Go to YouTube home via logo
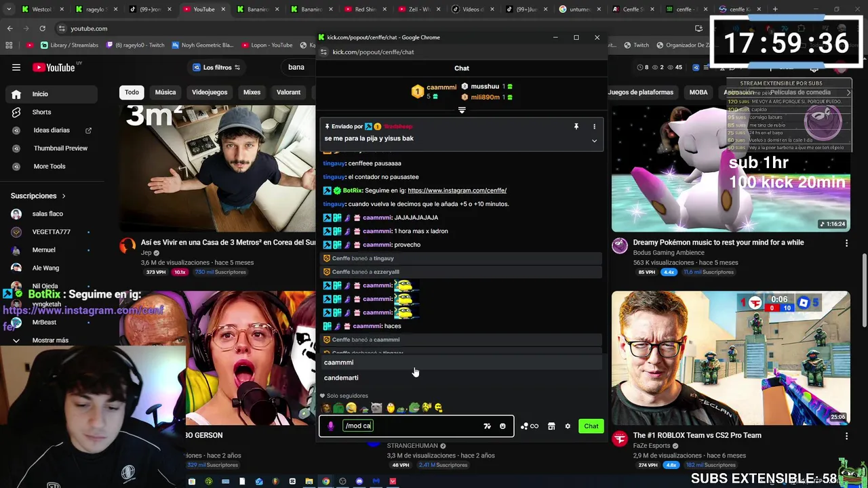Viewport: 868px width, 488px height. 54,67
